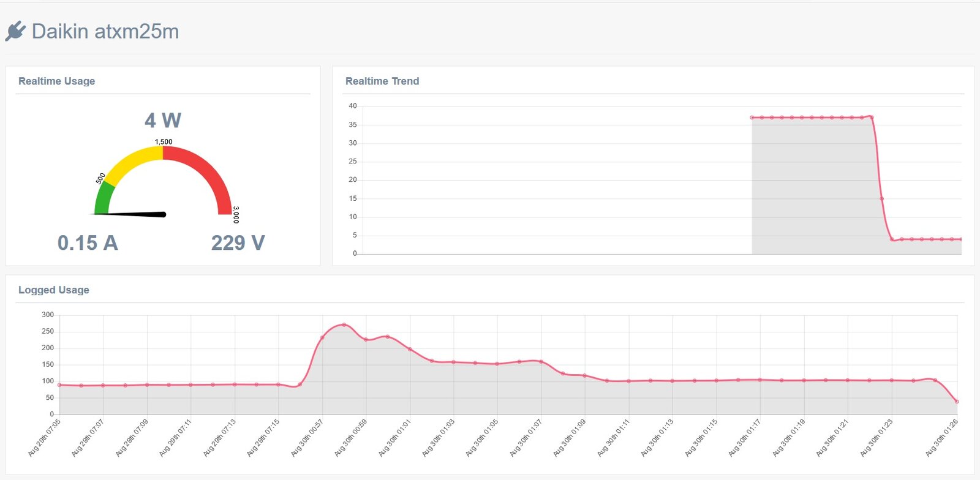The image size is (980, 480).
Task: Click the 35 y-axis label in Realtime Trend
Action: click(353, 124)
